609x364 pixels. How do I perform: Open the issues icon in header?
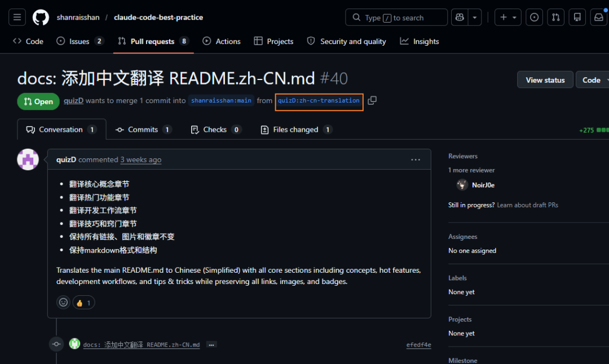[x=534, y=17]
